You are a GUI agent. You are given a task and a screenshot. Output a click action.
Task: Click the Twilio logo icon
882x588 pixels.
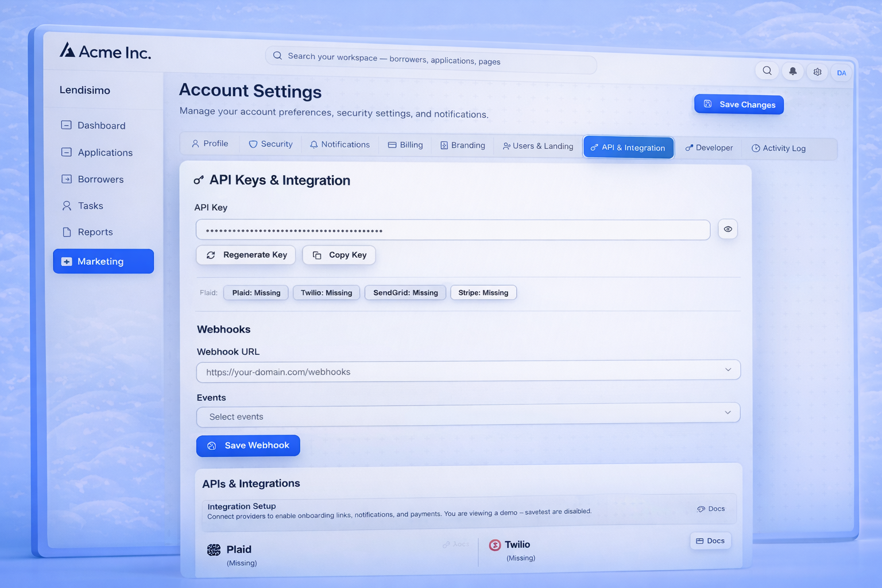[x=495, y=545]
